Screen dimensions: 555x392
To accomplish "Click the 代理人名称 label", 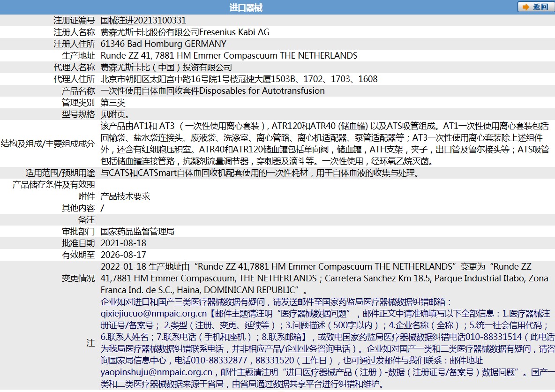I will 75,67.
